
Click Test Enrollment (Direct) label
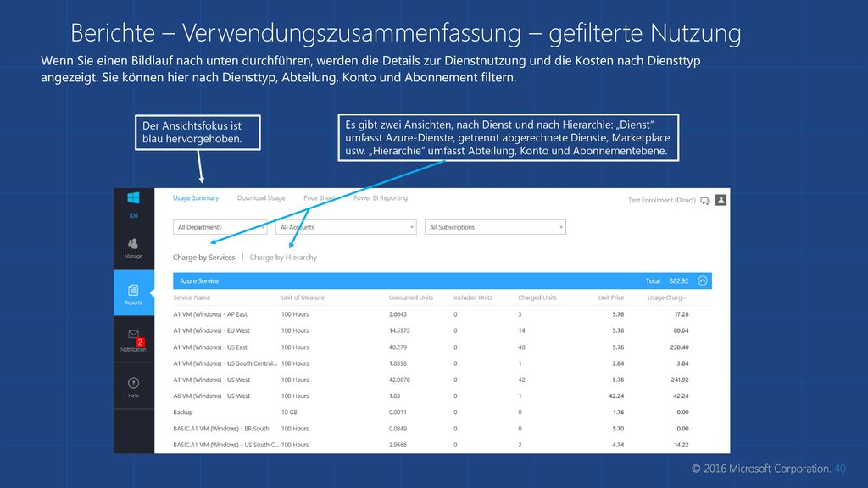[x=661, y=200]
